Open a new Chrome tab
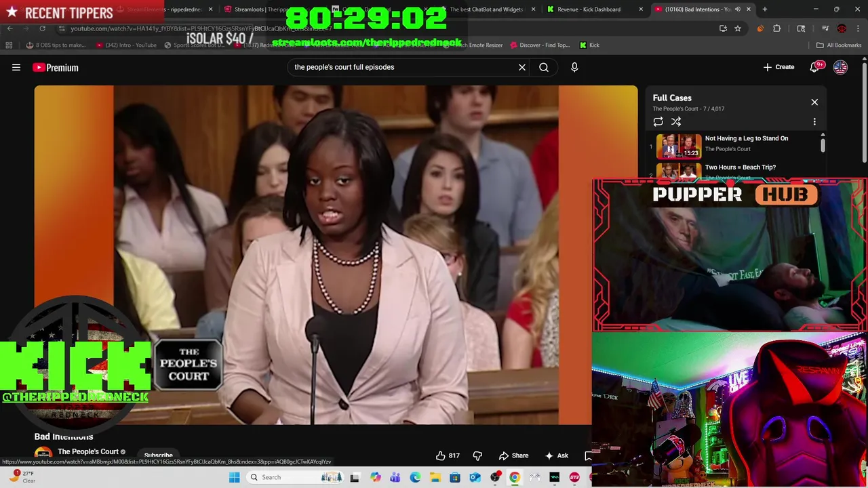Screen dimensions: 868x488 click(764, 9)
